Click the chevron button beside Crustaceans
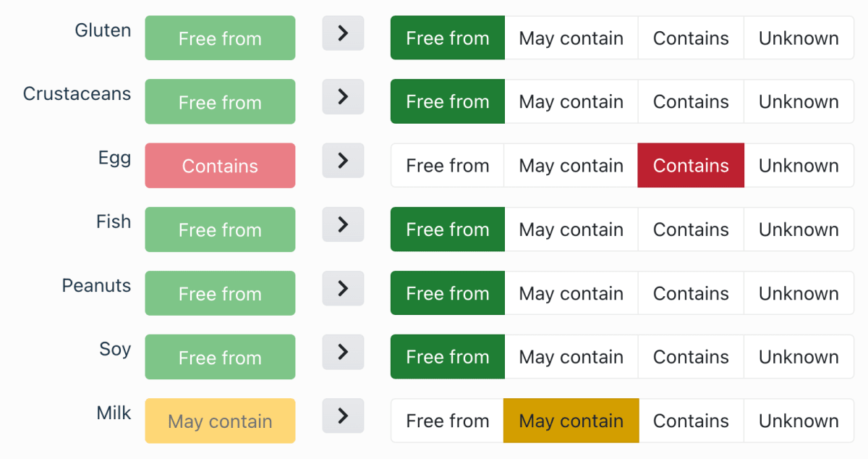 [343, 97]
